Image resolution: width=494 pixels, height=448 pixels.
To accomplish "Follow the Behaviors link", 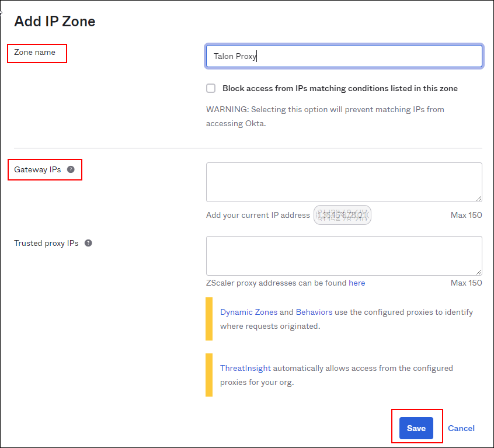I will tap(314, 312).
